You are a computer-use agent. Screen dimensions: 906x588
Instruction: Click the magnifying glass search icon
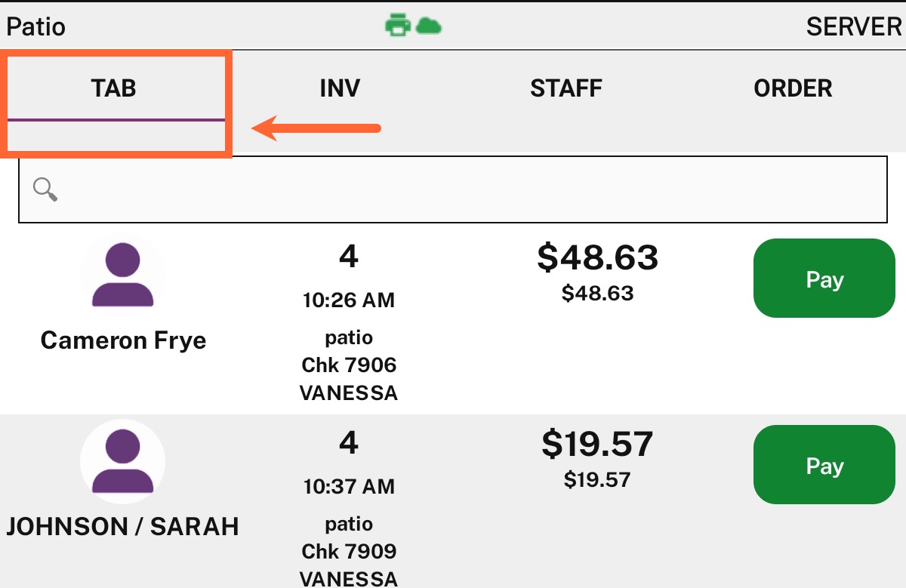(x=45, y=189)
